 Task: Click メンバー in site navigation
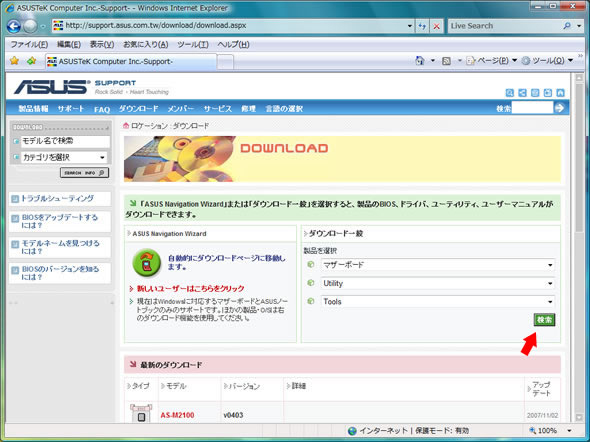[x=181, y=109]
